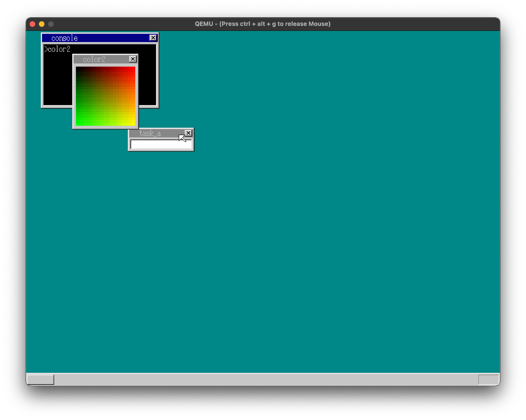Close the task_a window

coord(188,133)
